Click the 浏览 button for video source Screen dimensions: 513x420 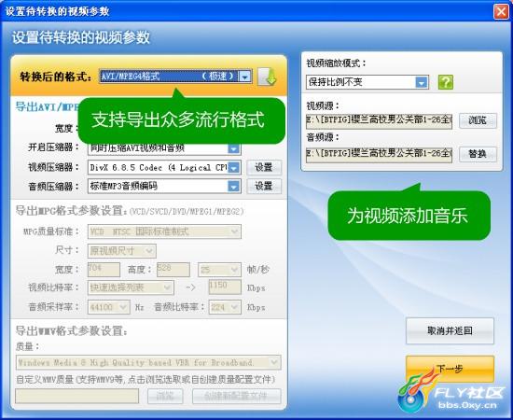(478, 120)
